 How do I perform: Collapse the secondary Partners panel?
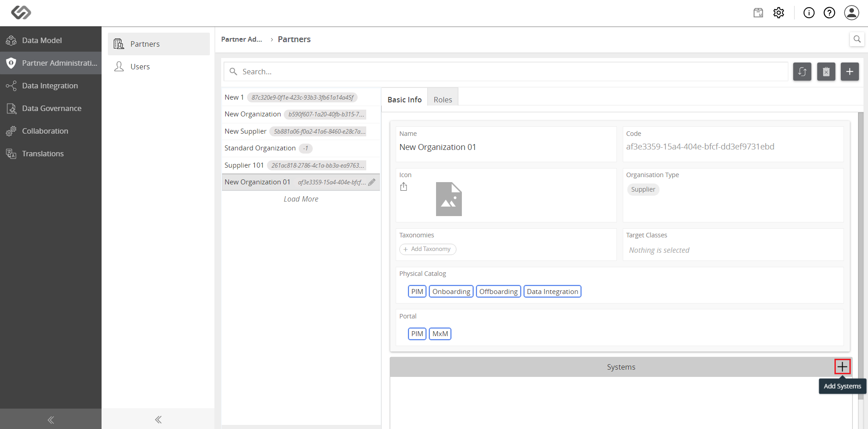point(158,419)
